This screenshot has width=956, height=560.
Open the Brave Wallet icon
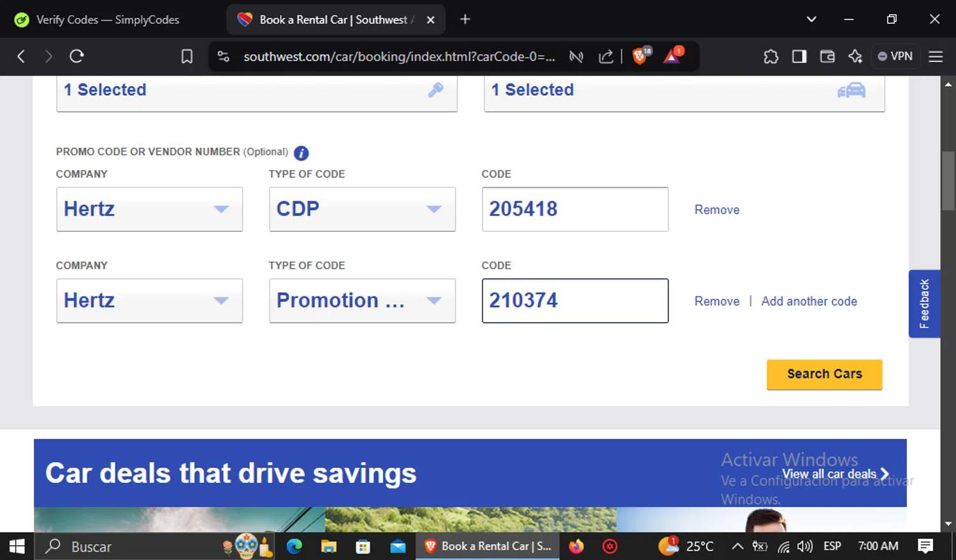[827, 56]
